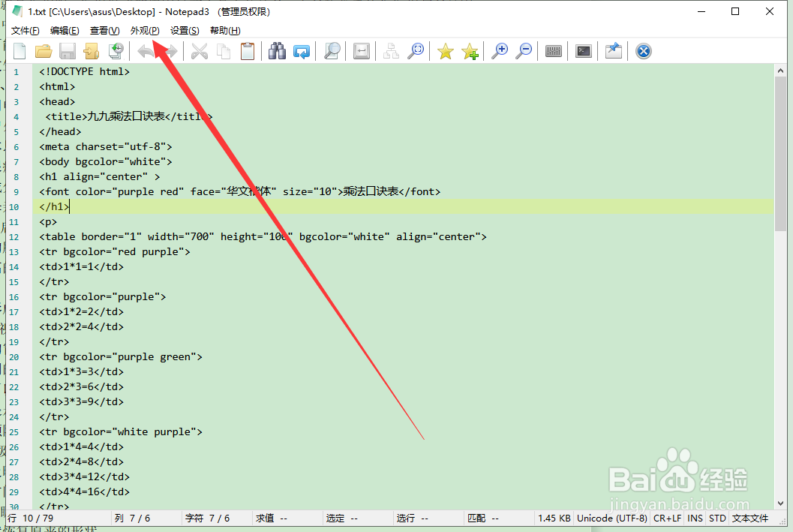Click the <tr bgcolor="red purple"> line
Screen dimensions: 793x532
point(115,252)
